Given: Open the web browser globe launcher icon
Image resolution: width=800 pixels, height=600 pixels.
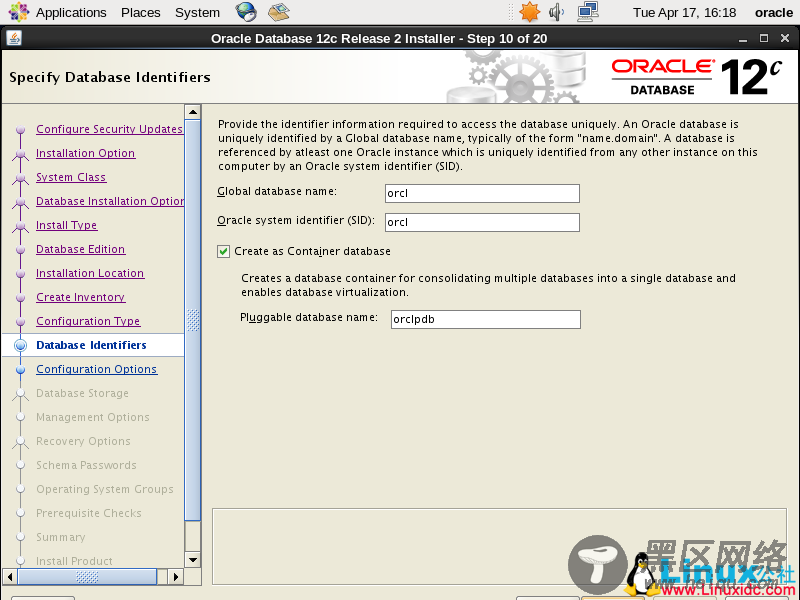Looking at the screenshot, I should [246, 12].
